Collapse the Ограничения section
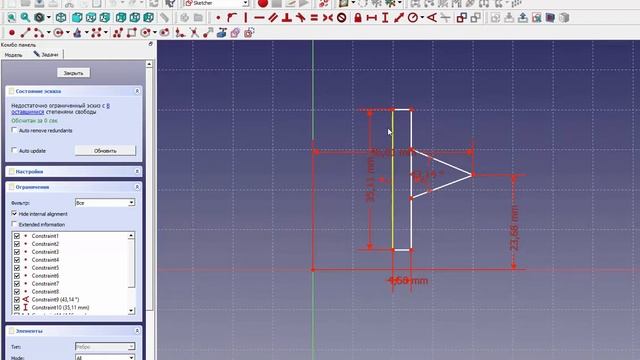Screen dimensions: 640x360 coord(137,187)
